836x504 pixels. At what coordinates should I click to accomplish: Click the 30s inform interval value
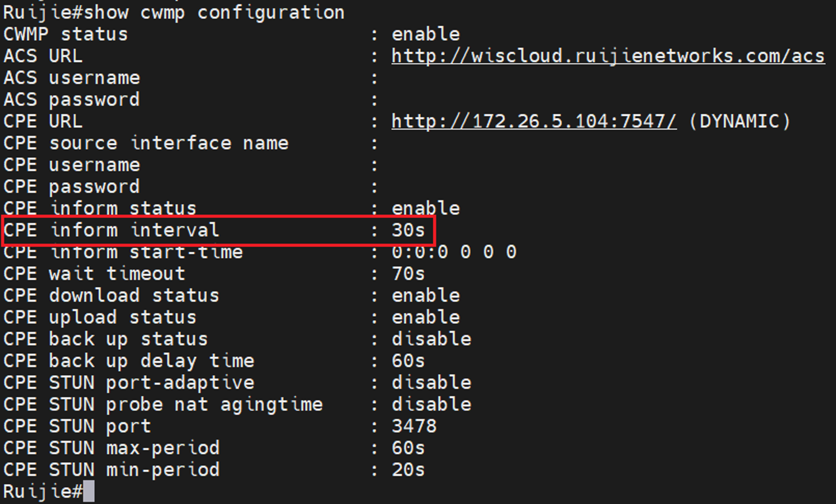click(x=408, y=230)
